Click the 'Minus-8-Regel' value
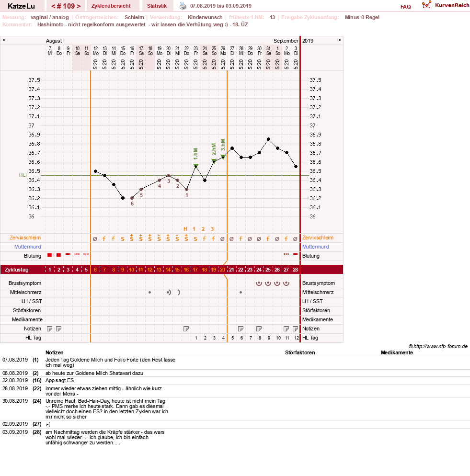This screenshot has width=470, height=476. [x=362, y=17]
